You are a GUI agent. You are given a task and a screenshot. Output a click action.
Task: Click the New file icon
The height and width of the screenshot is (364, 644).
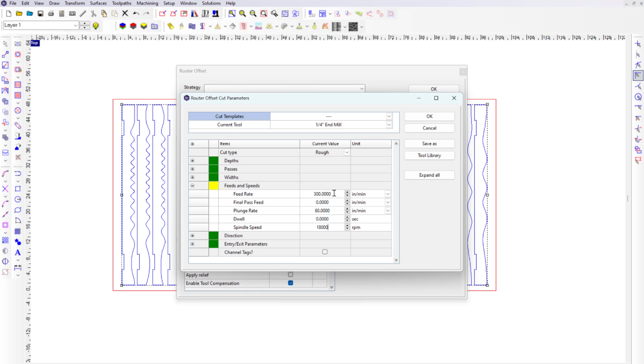[x=9, y=14]
